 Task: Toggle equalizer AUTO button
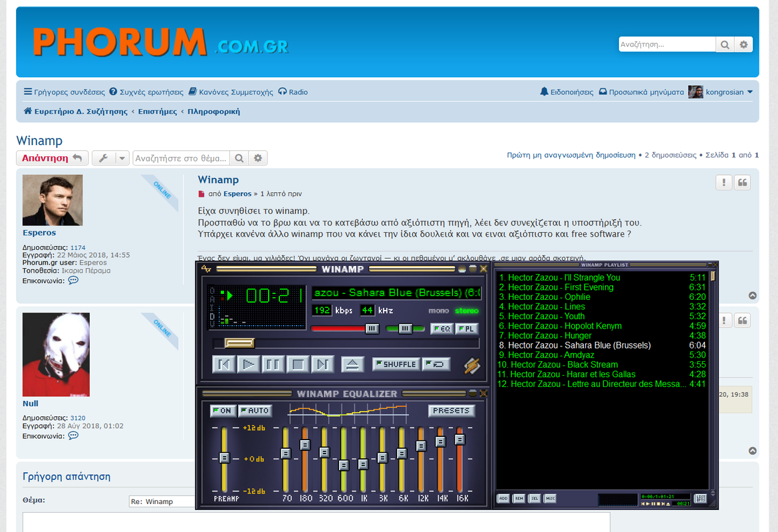255,410
